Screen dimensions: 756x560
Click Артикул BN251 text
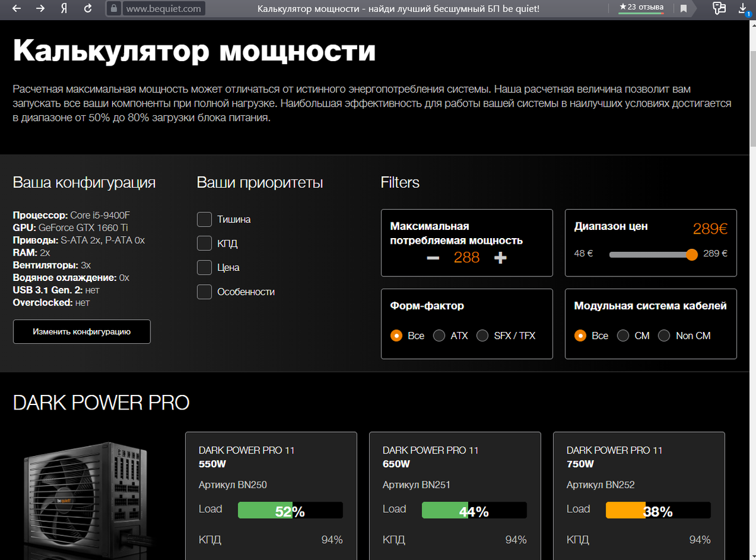(417, 485)
